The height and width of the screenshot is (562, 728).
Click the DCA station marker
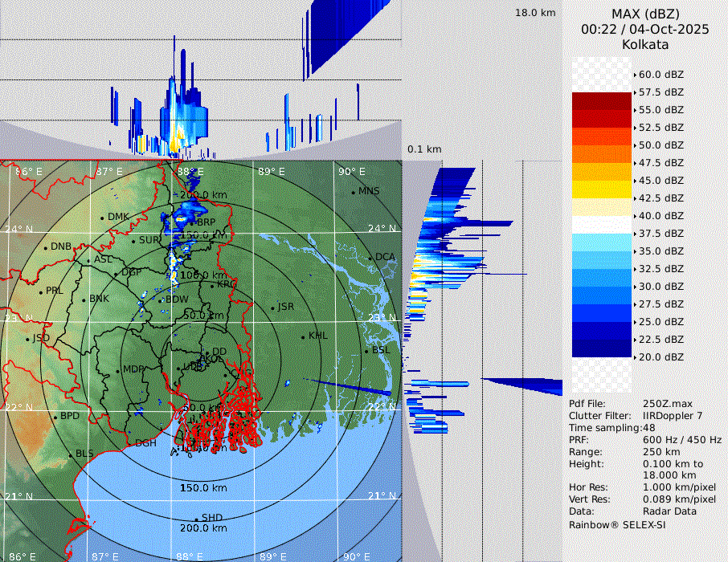[x=371, y=258]
